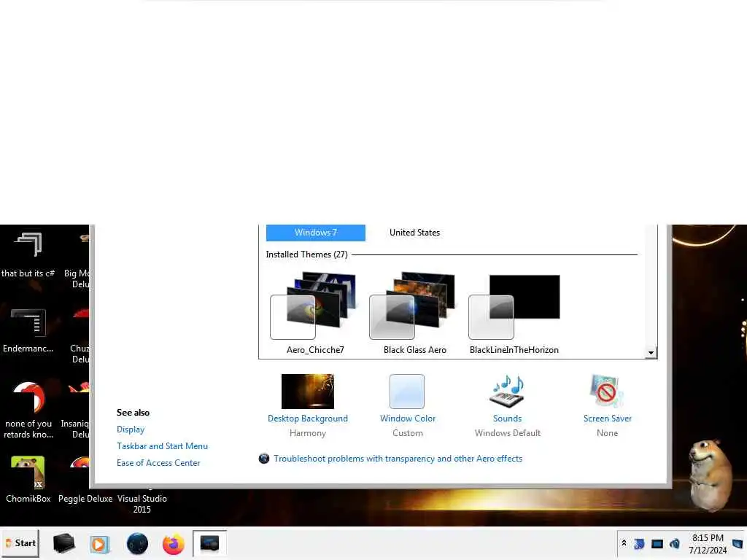
Task: Click the Screen Saver link
Action: coord(607,418)
